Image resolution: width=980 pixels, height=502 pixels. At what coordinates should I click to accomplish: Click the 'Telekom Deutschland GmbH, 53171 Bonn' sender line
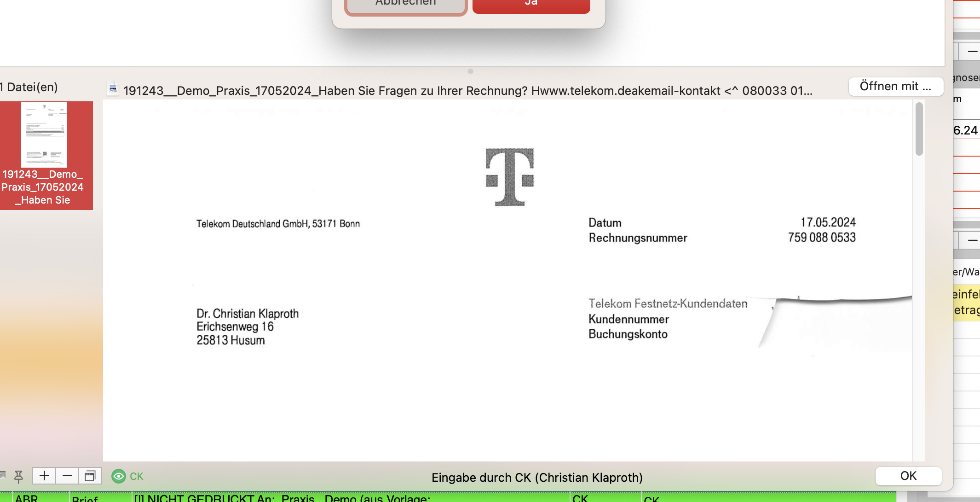[x=278, y=224]
